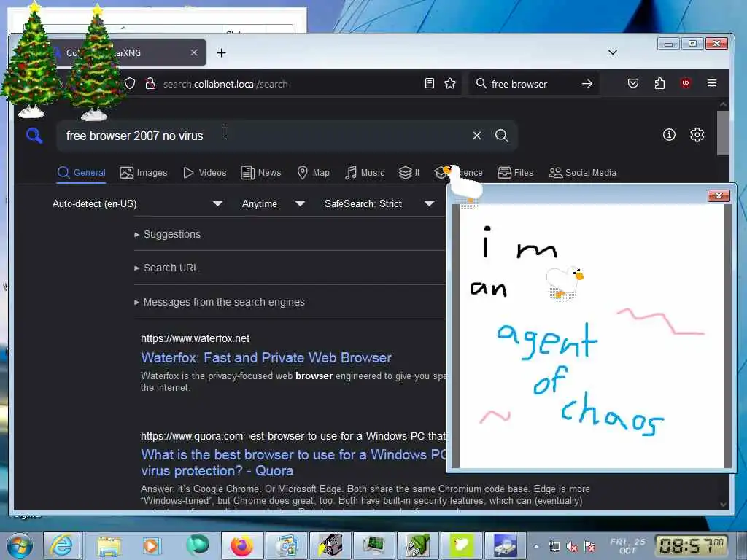Viewport: 747px width, 560px height.
Task: Close the SearXNG browser tab
Action: [x=194, y=52]
